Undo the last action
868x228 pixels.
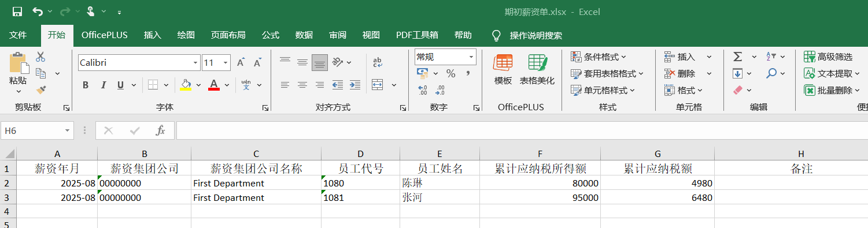point(38,12)
